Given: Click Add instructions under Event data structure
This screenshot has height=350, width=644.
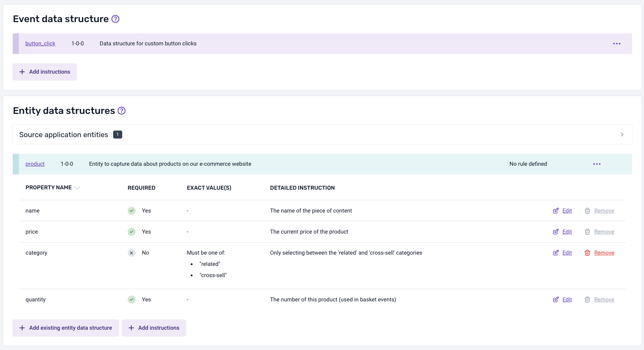Looking at the screenshot, I should [45, 72].
